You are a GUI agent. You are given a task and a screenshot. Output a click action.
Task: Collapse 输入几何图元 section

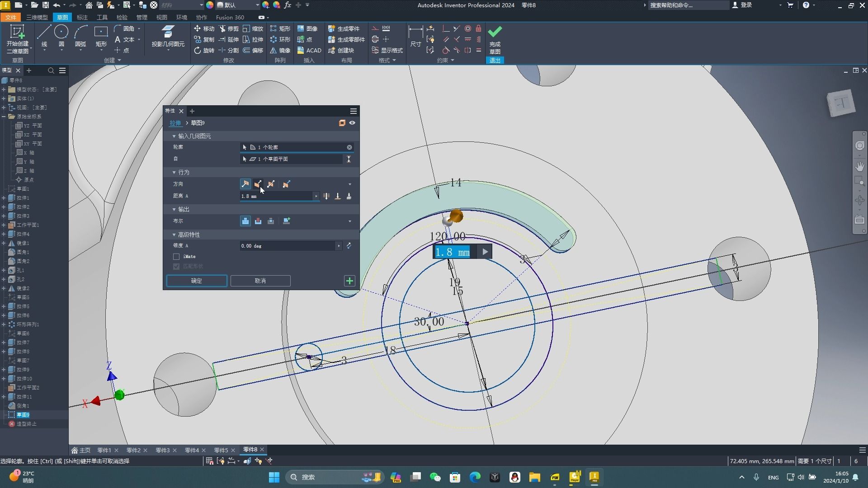pos(174,136)
